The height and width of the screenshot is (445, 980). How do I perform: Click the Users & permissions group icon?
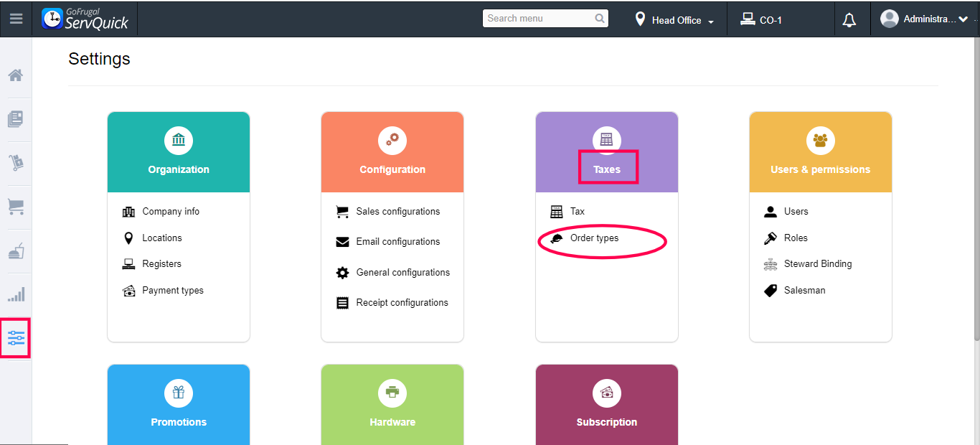click(821, 140)
